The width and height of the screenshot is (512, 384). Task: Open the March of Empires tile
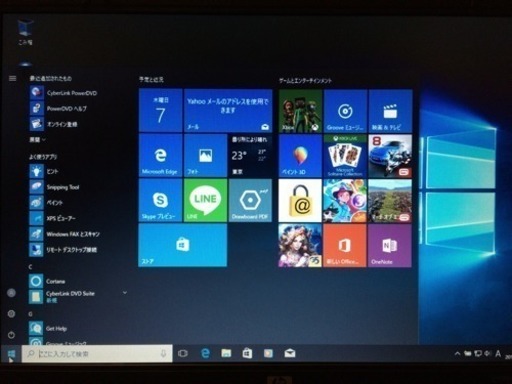390,200
